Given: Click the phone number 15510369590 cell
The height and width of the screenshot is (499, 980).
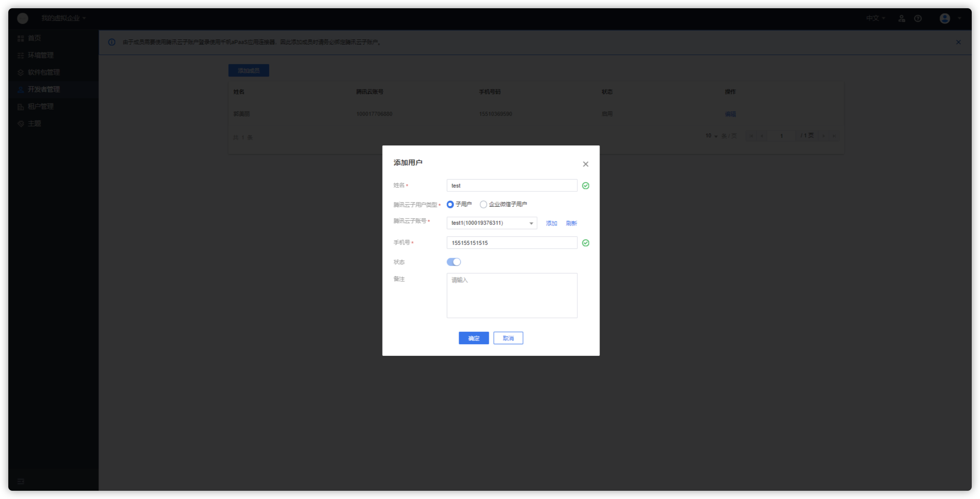Looking at the screenshot, I should click(x=495, y=114).
